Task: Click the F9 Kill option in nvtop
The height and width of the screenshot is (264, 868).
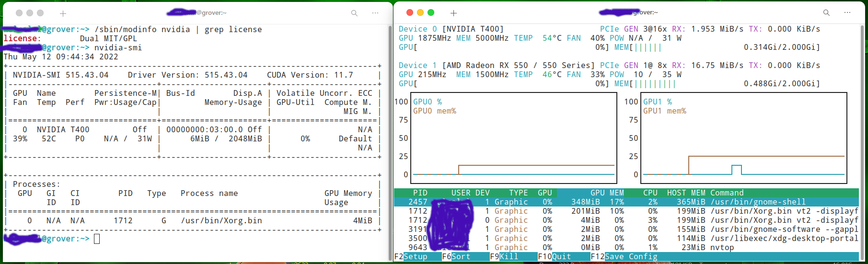Action: 504,257
